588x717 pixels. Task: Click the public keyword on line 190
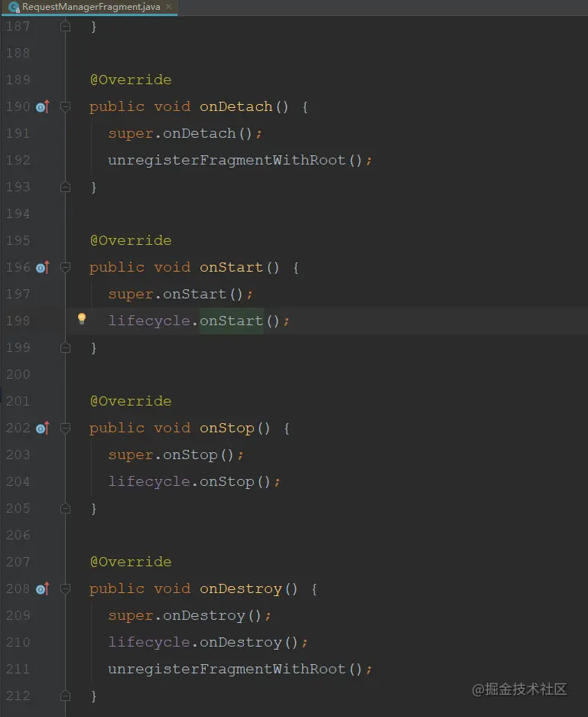[117, 107]
